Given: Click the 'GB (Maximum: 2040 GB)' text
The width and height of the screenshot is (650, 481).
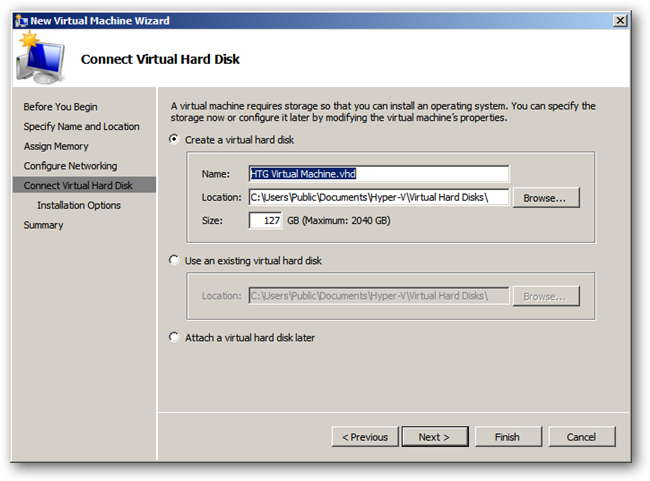Looking at the screenshot, I should point(339,221).
